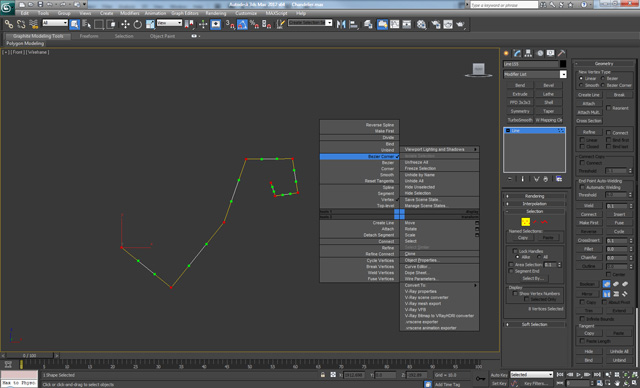
Task: Open the Modifiers menu
Action: click(x=129, y=13)
